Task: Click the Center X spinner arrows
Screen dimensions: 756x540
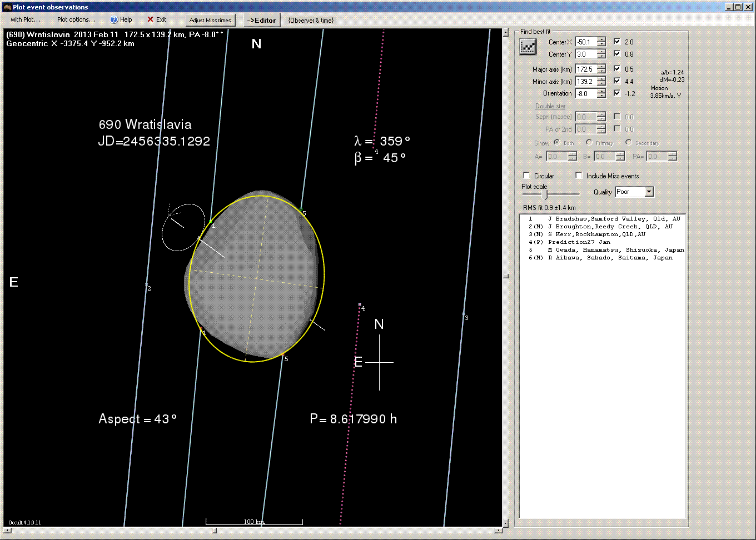Action: (x=601, y=42)
